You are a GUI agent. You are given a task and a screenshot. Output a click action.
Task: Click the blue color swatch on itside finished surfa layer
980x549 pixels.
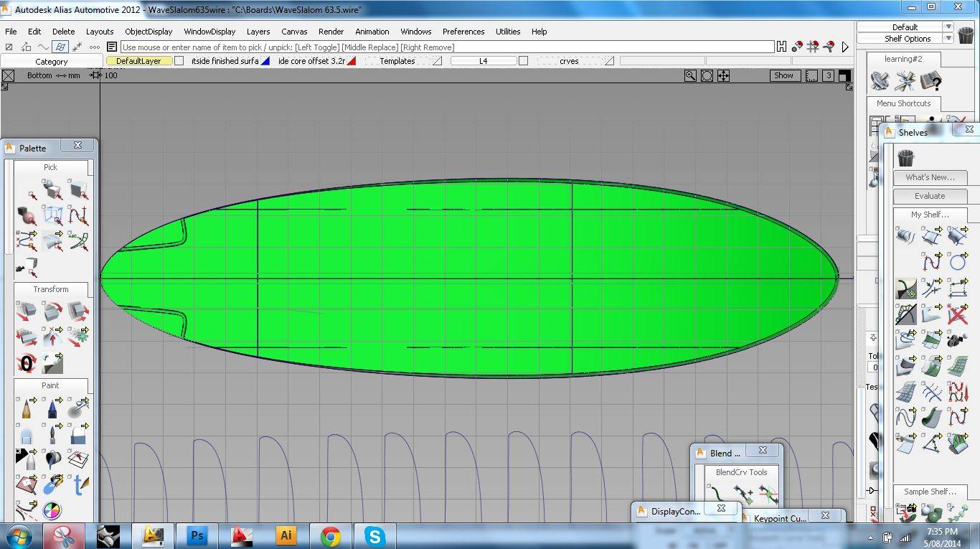tap(265, 61)
